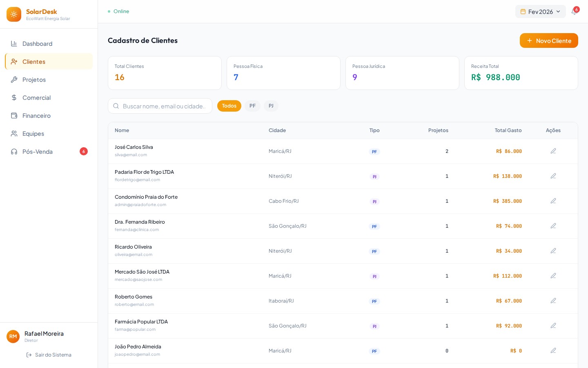Open the Dashboard menu item
The width and height of the screenshot is (588, 368).
37,44
